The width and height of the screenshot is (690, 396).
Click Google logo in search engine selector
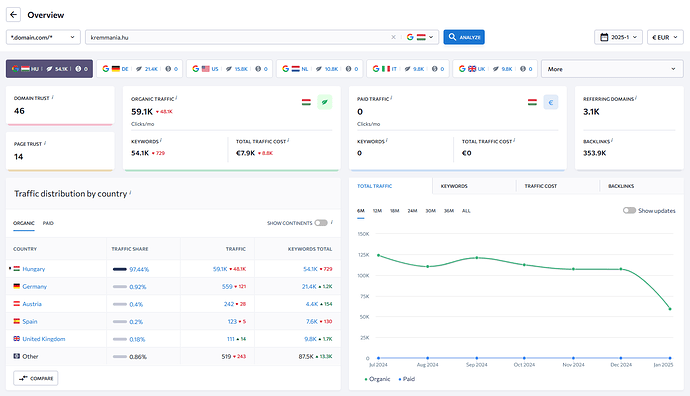tap(410, 37)
